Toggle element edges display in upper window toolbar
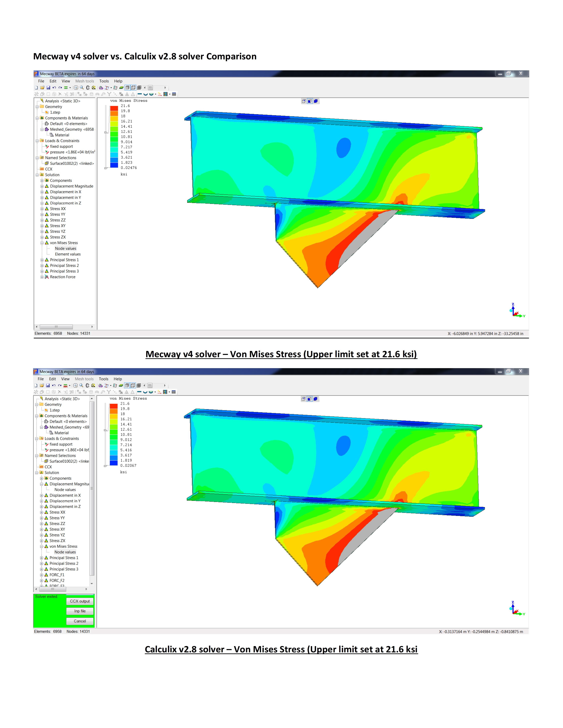This screenshot has width=563, height=728. [133, 88]
